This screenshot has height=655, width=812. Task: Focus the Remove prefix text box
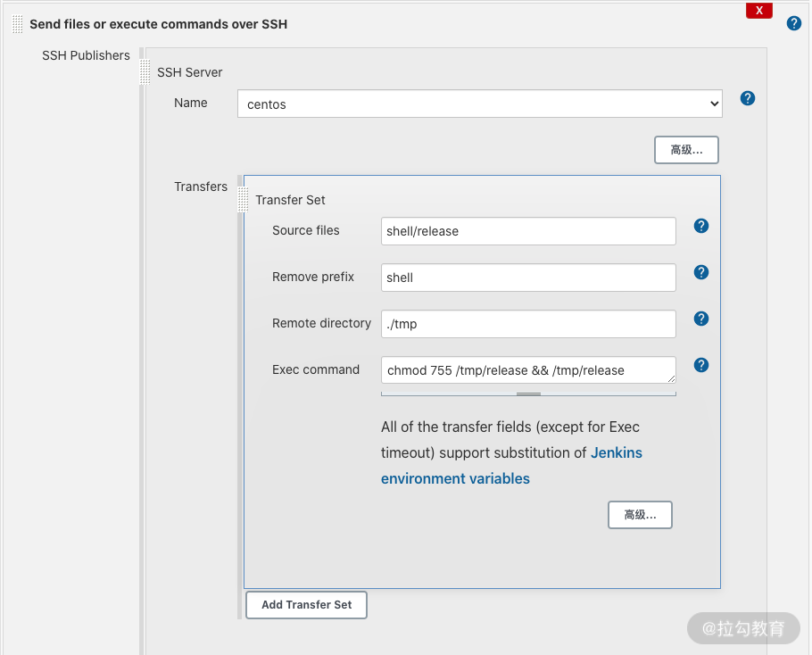528,278
